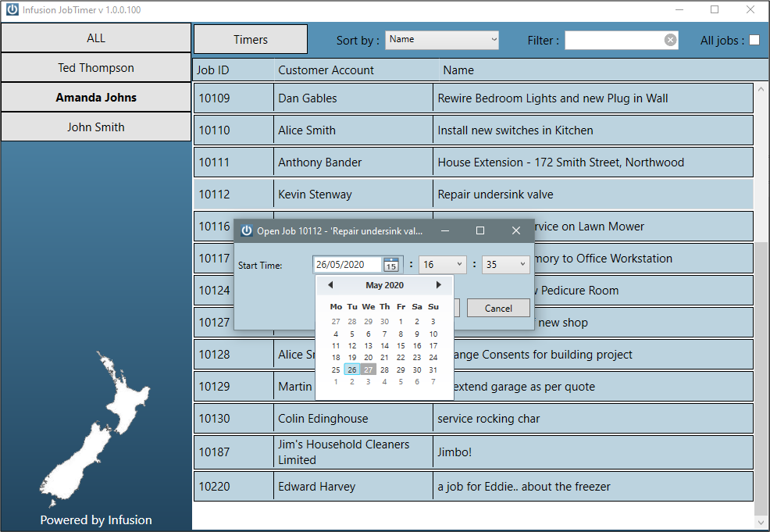Close the Open Job 10112 dialog

tap(516, 230)
